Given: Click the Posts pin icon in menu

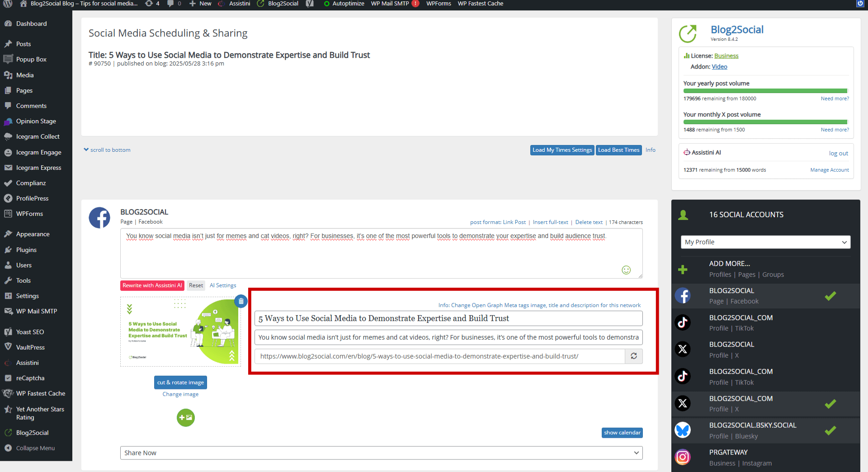Looking at the screenshot, I should pyautogui.click(x=8, y=44).
